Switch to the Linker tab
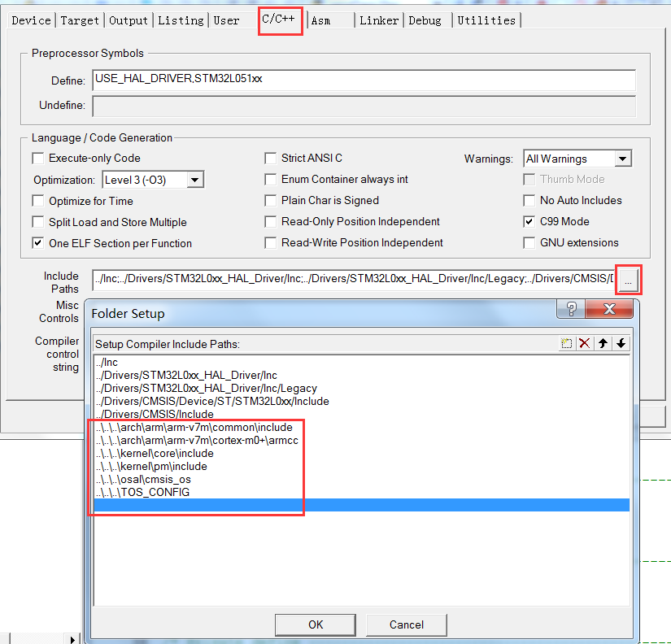This screenshot has width=671, height=644. (379, 20)
